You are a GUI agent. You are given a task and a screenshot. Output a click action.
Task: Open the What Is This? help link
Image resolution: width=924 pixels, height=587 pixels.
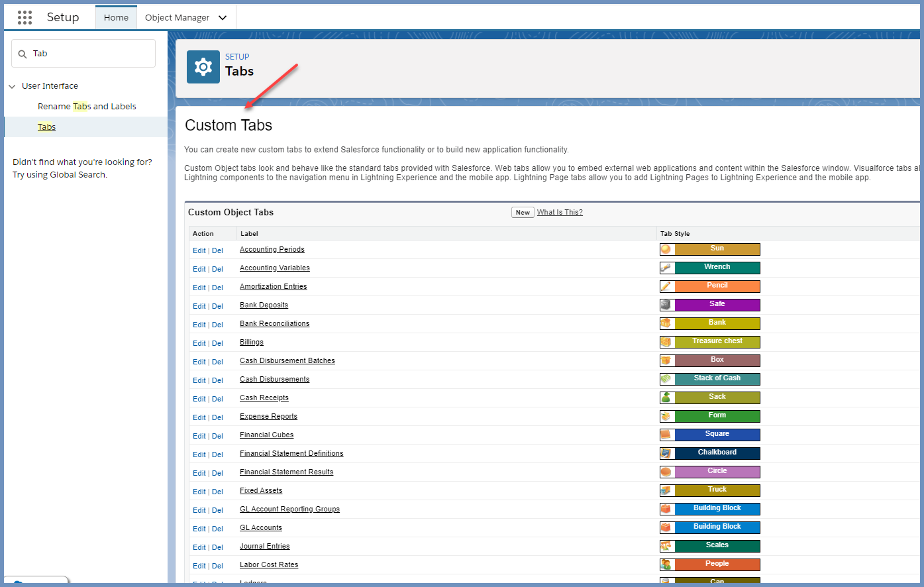pos(560,212)
